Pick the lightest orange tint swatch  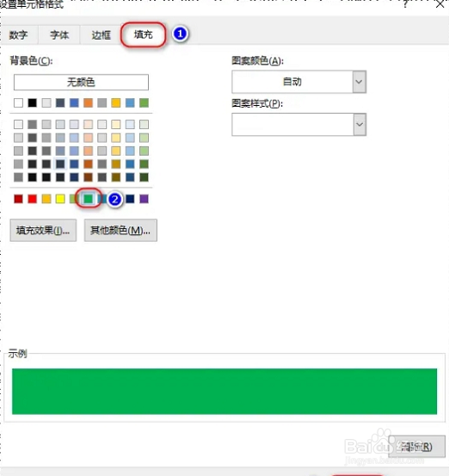click(89, 124)
